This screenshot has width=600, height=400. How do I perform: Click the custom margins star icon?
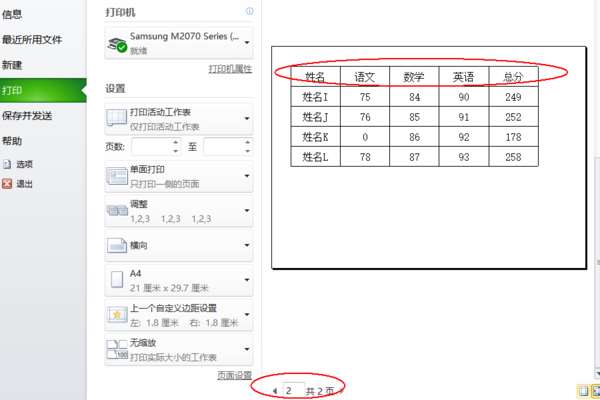pyautogui.click(x=117, y=315)
